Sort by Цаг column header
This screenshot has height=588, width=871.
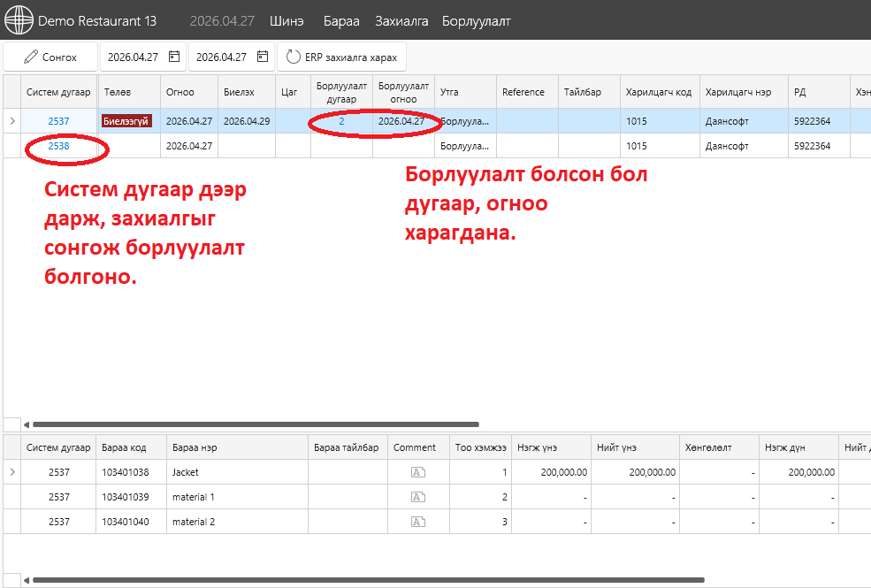pos(293,92)
